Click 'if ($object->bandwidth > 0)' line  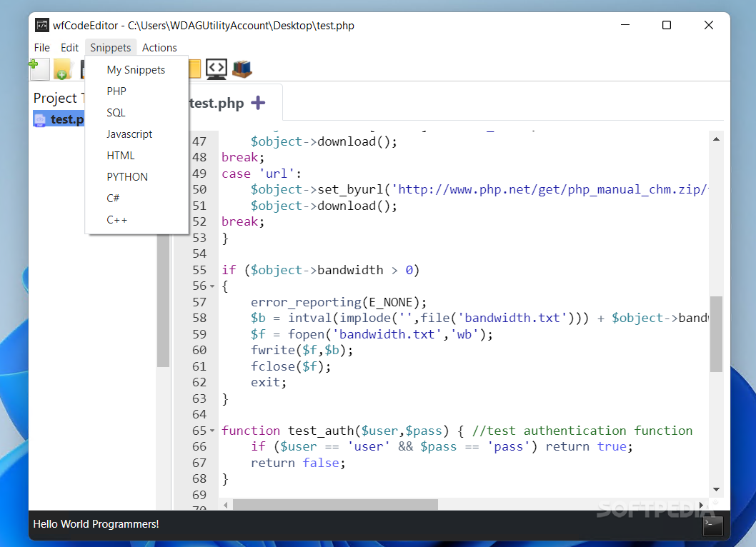point(321,271)
